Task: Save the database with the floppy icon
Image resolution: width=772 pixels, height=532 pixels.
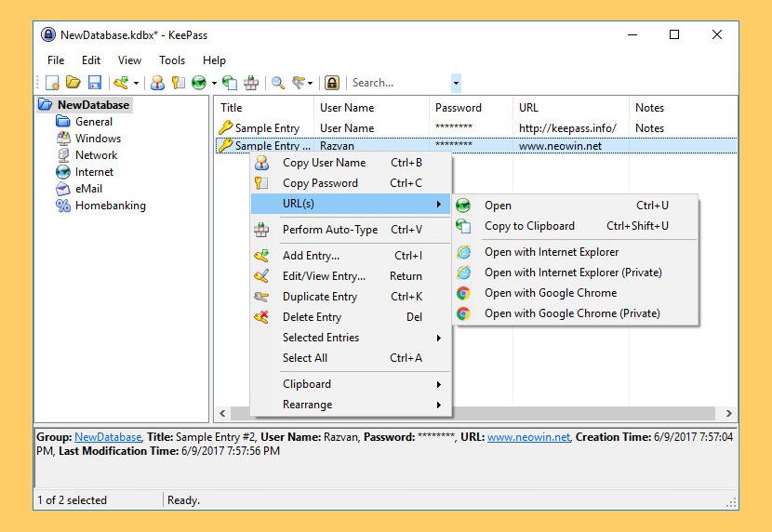Action: click(x=95, y=83)
